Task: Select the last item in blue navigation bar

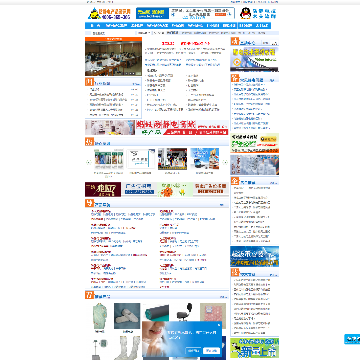Action: tap(262, 26)
